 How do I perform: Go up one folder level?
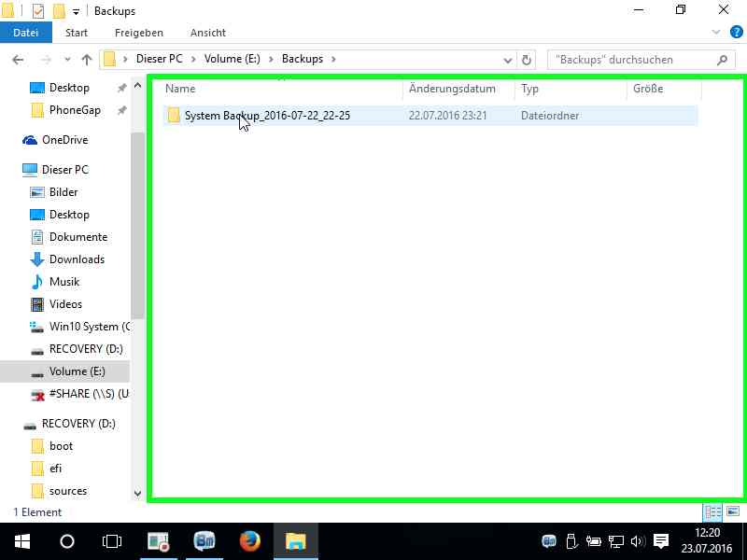pos(86,60)
